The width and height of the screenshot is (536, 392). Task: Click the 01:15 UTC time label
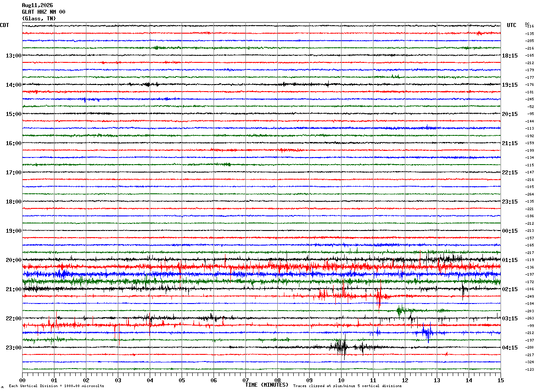[x=510, y=260]
